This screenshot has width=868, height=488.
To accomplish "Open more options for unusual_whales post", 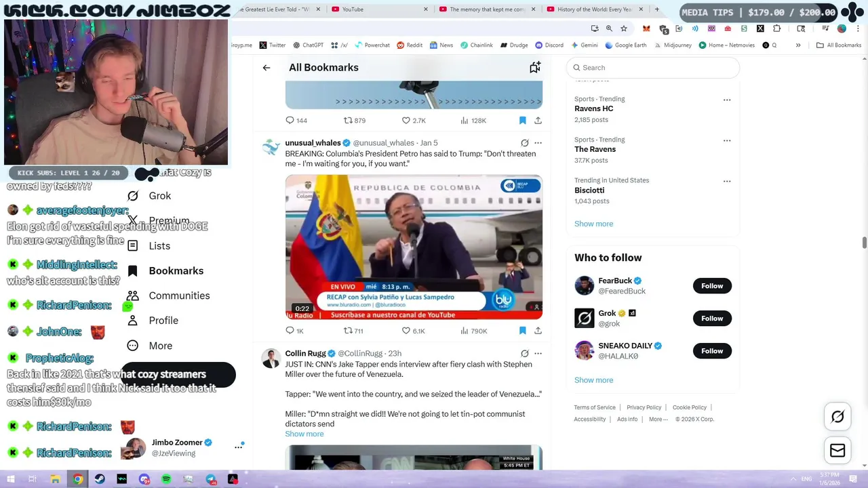I will click(x=538, y=143).
